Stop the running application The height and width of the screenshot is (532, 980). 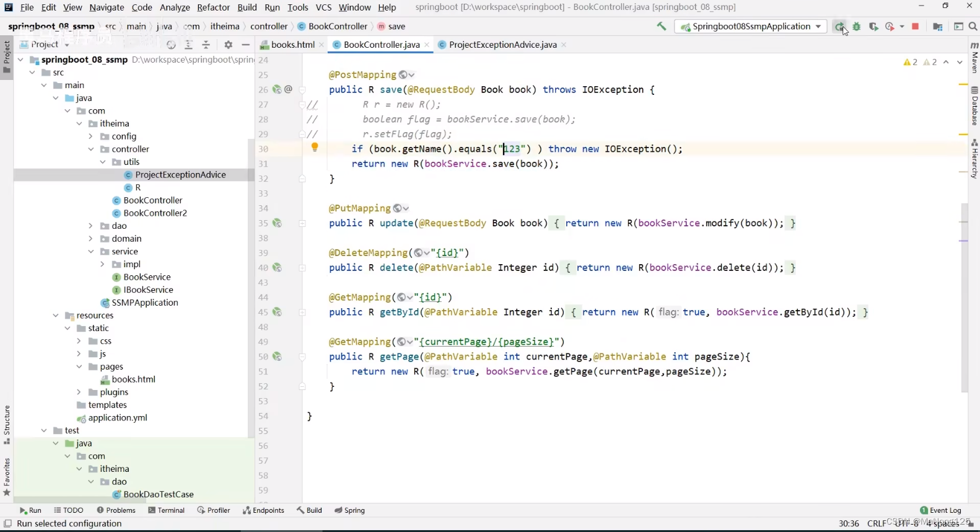click(x=916, y=27)
